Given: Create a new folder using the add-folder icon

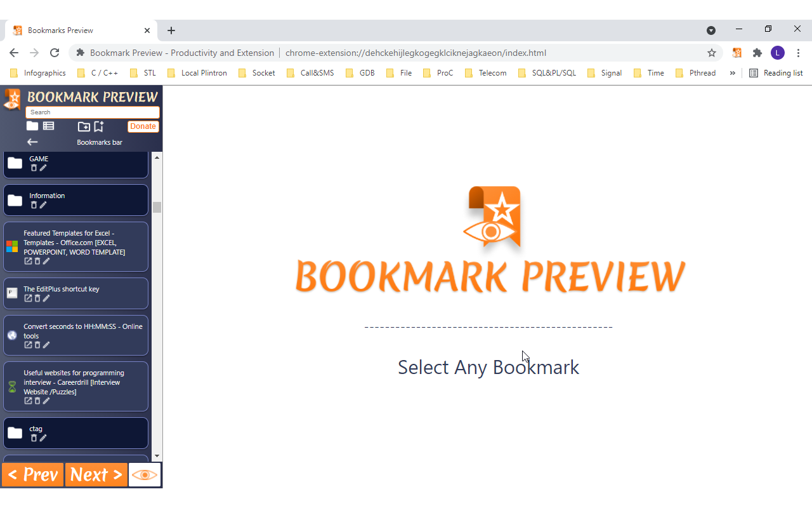Looking at the screenshot, I should (84, 126).
